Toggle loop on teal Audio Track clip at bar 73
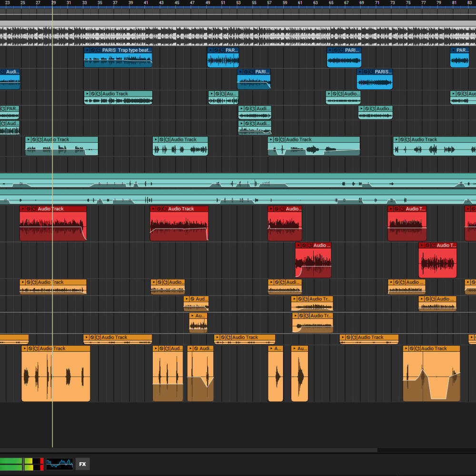 (x=408, y=139)
